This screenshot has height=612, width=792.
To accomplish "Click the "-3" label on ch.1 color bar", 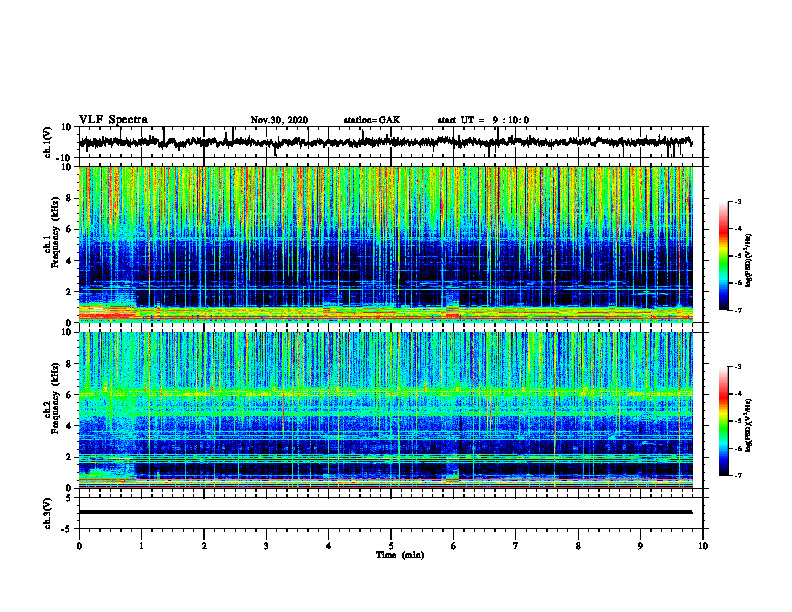I will [737, 201].
